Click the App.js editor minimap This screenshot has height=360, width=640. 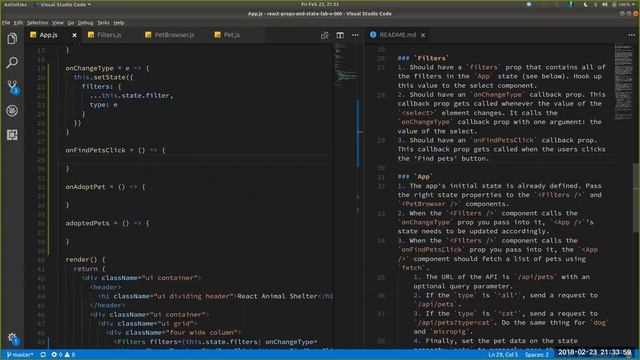coord(345,65)
